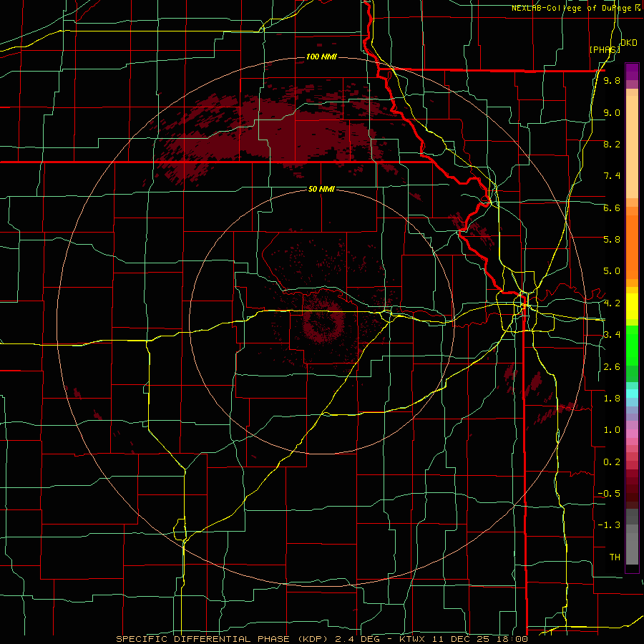Click the 5.8 scale value

point(612,240)
